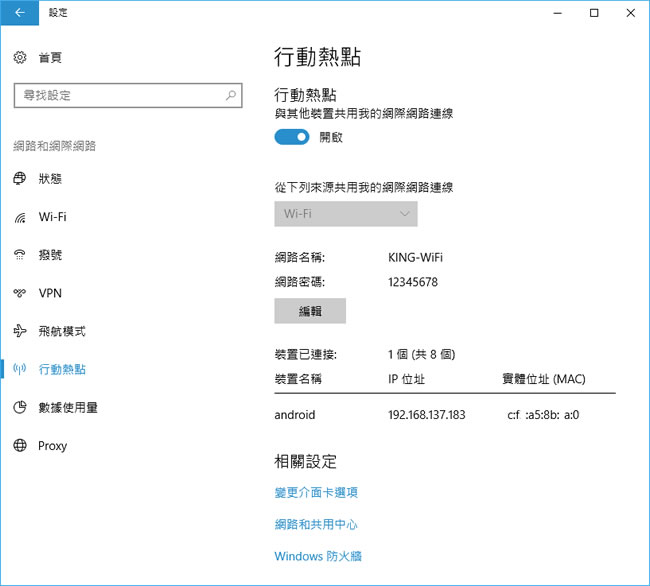This screenshot has width=650, height=586.
Task: Click the 尋找設定 search field
Action: [118, 96]
